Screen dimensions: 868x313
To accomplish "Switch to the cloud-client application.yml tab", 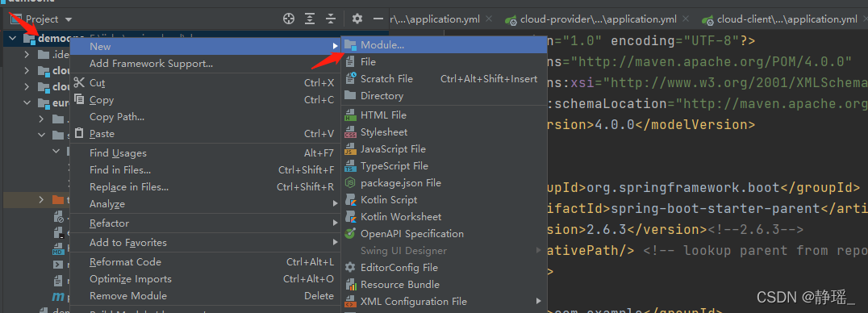I will tap(781, 19).
